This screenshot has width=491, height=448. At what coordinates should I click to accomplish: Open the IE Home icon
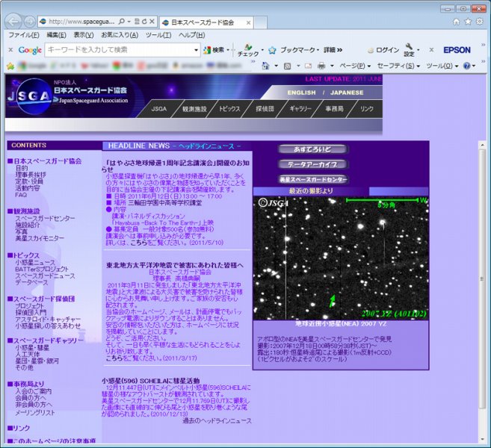[456, 22]
